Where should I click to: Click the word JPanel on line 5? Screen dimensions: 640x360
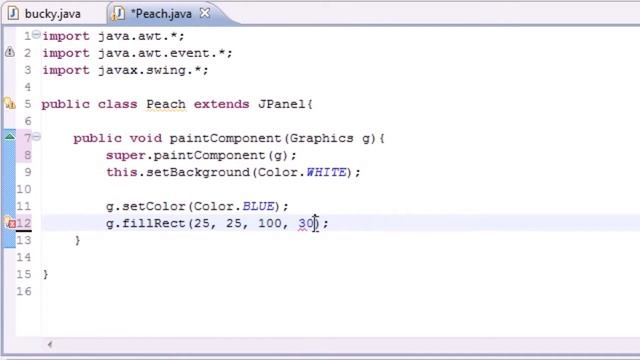(x=281, y=104)
